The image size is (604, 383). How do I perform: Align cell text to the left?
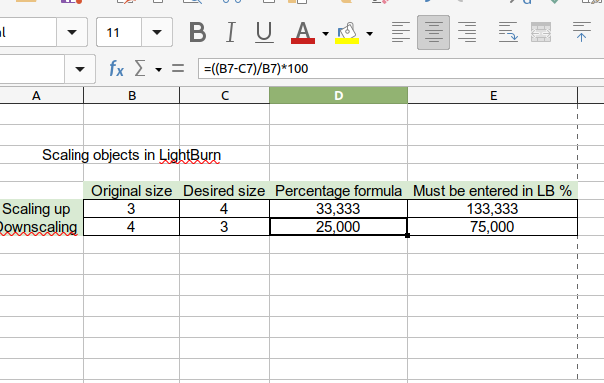(401, 32)
